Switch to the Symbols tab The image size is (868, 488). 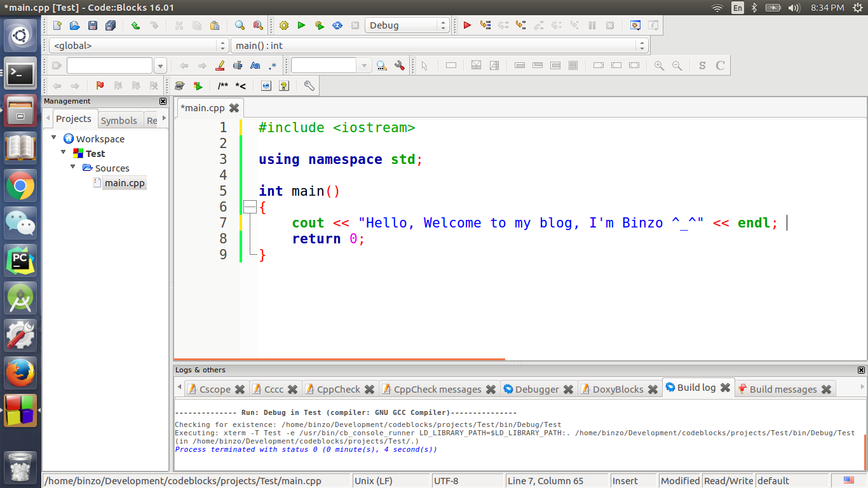point(119,120)
